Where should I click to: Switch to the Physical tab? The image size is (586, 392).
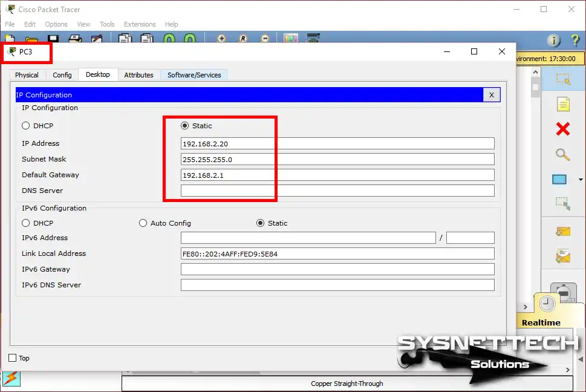coord(27,75)
